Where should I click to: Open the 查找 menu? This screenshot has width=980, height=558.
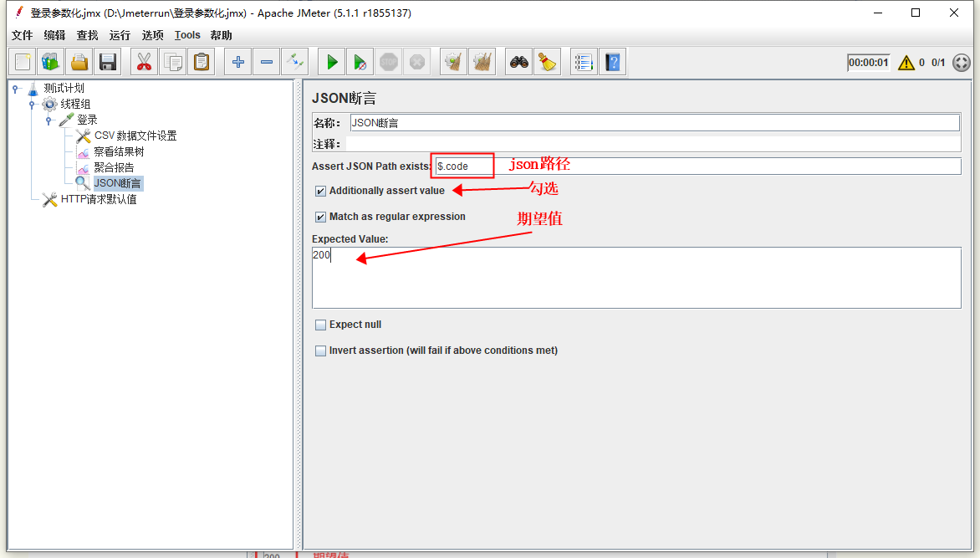(x=87, y=35)
